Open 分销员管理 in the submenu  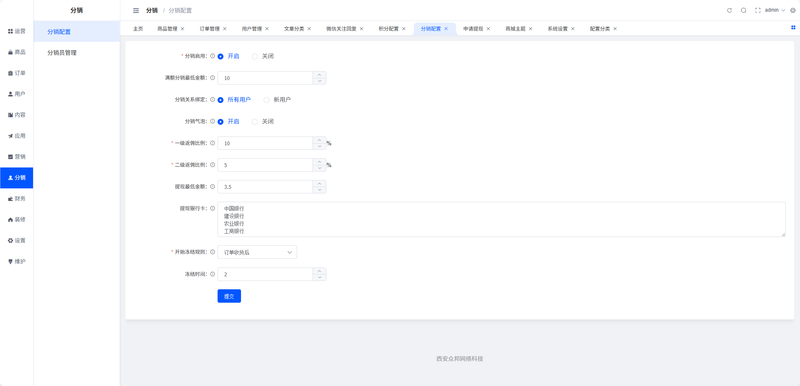click(77, 53)
